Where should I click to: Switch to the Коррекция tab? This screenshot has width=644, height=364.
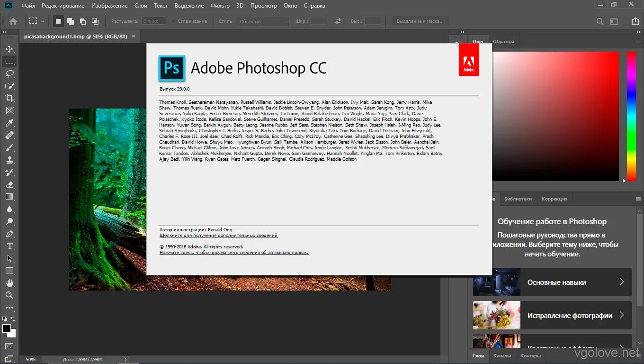[x=555, y=199]
